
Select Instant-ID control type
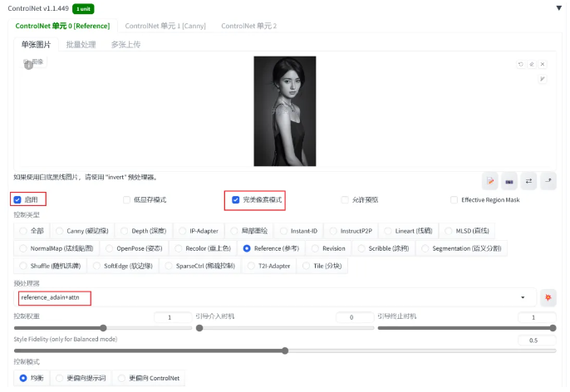click(x=299, y=231)
